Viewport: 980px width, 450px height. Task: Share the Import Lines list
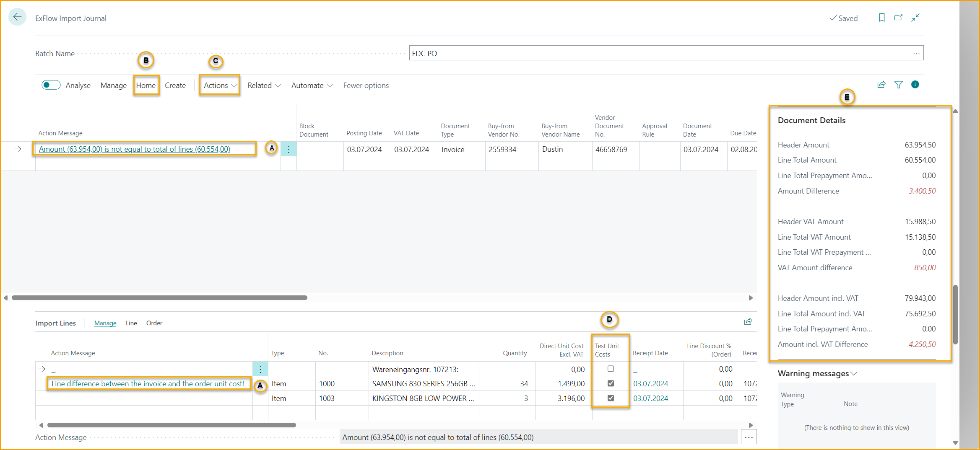tap(748, 322)
